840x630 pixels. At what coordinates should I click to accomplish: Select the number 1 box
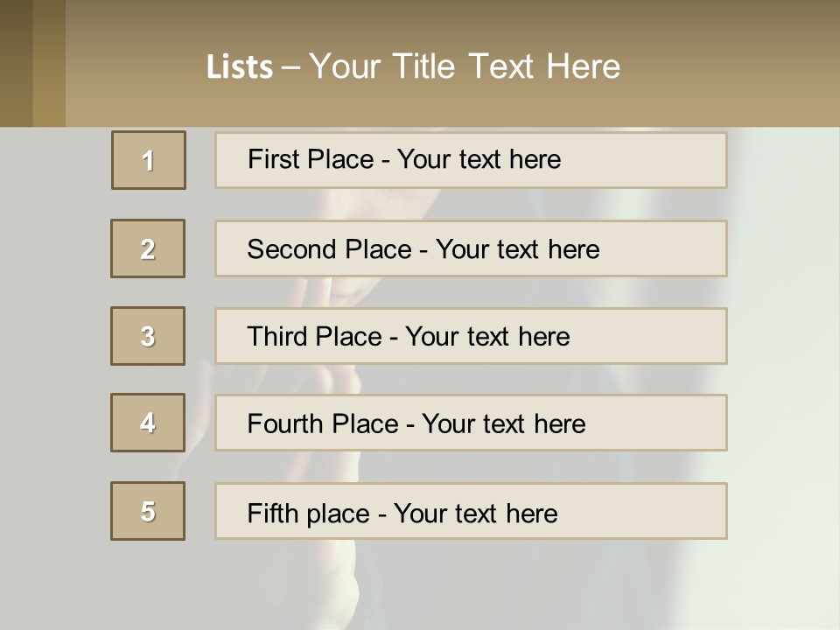tap(149, 160)
